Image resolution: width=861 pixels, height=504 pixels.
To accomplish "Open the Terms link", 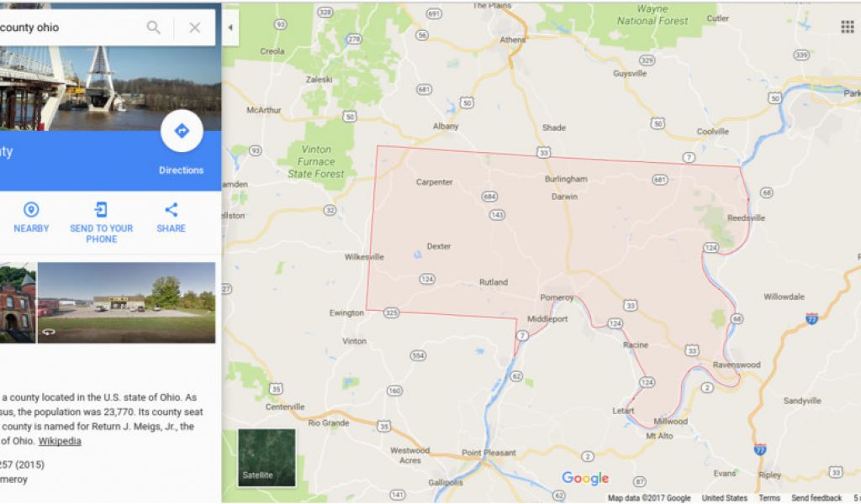I will [x=769, y=498].
